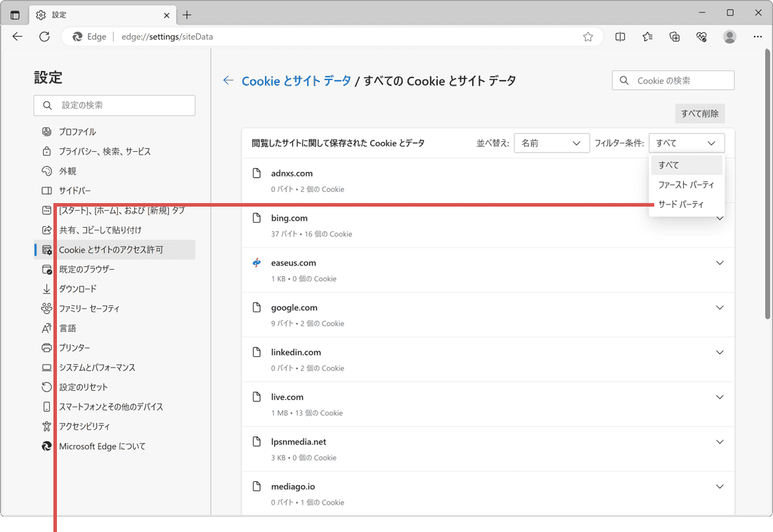Open the 並べ替え sort dropdown
The image size is (773, 532).
point(552,143)
